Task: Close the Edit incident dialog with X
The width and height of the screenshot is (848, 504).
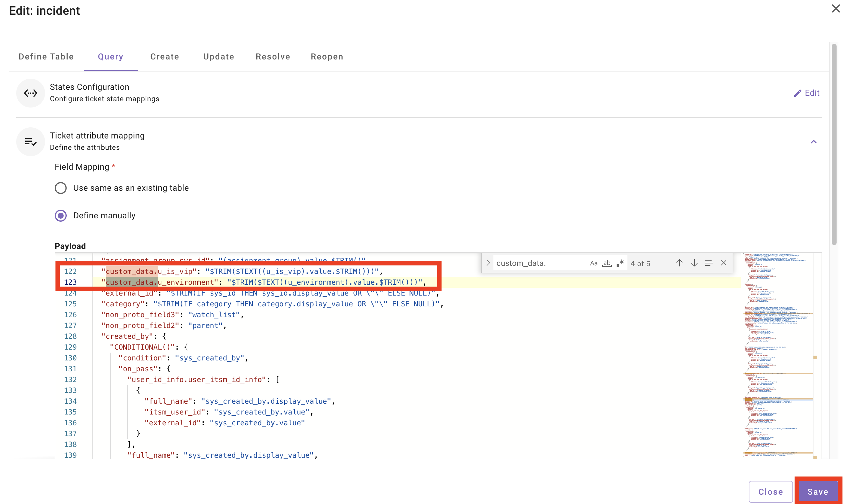Action: click(x=835, y=8)
